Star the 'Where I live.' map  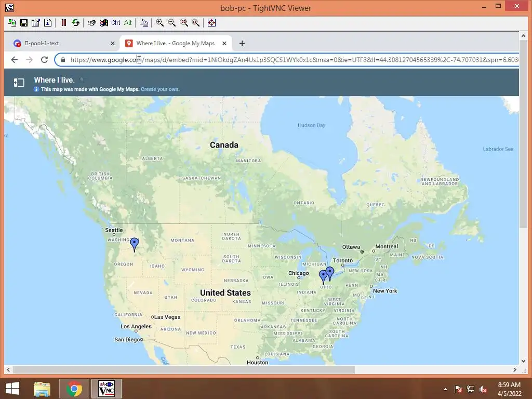click(82, 80)
